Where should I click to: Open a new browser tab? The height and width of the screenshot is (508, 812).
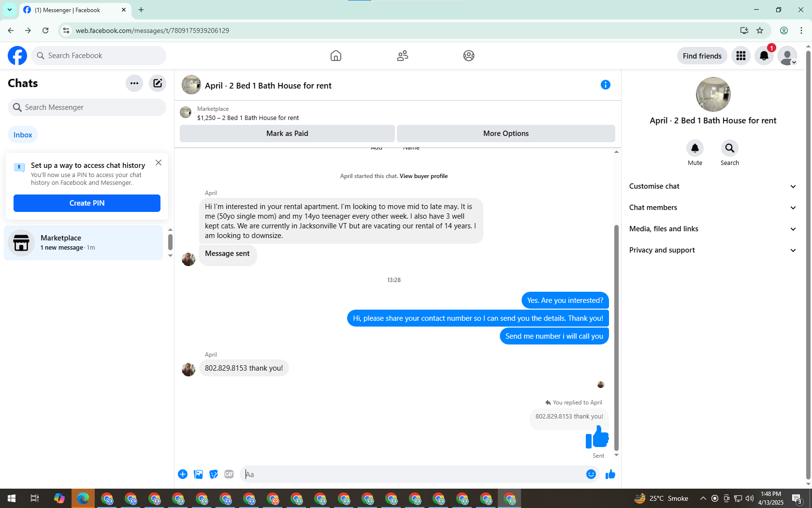(x=141, y=10)
